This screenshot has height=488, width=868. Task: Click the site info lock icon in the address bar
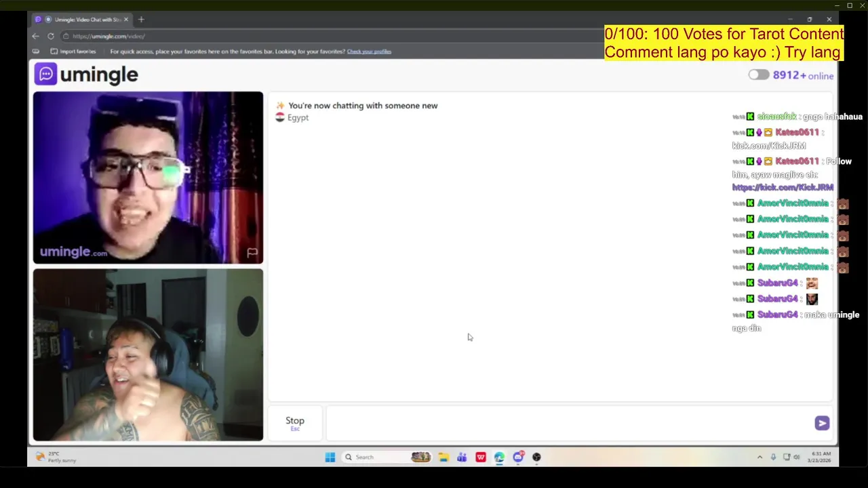point(66,36)
